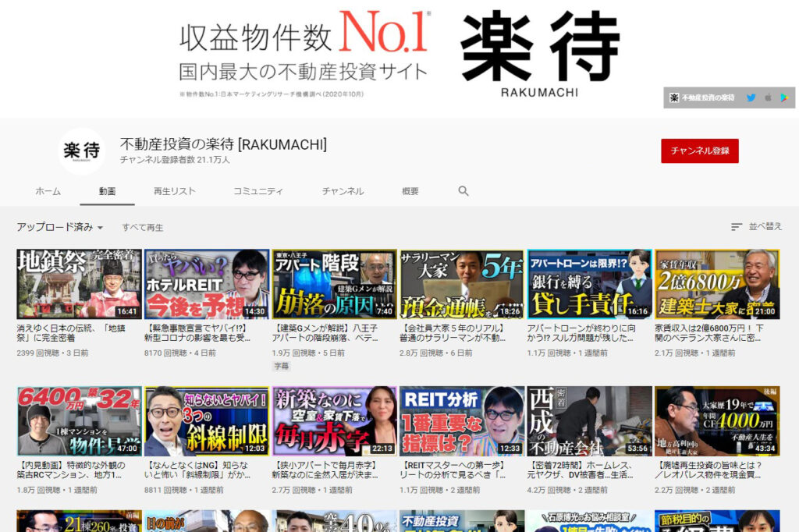This screenshot has height=532, width=799.
Task: Click title 【狭小アパートで毎月赤字】
Action: click(x=325, y=470)
